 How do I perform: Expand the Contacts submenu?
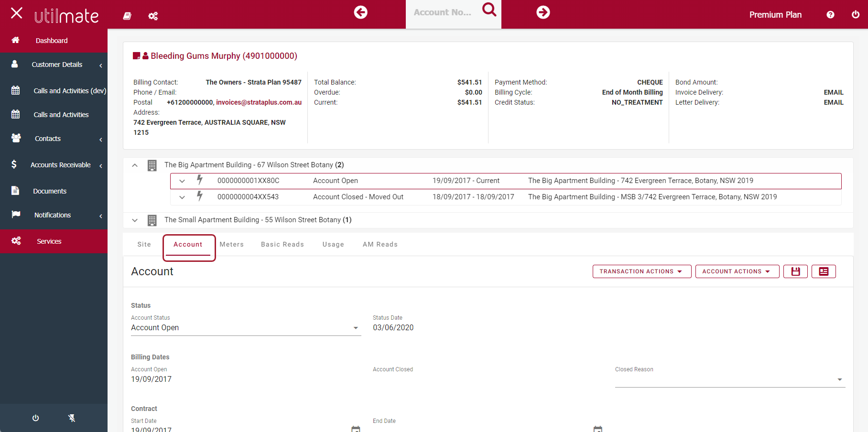pos(101,140)
